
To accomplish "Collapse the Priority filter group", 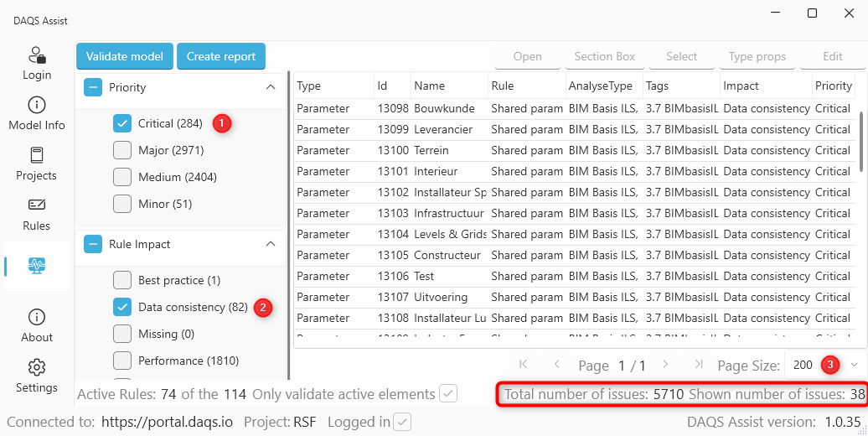I will click(x=270, y=87).
